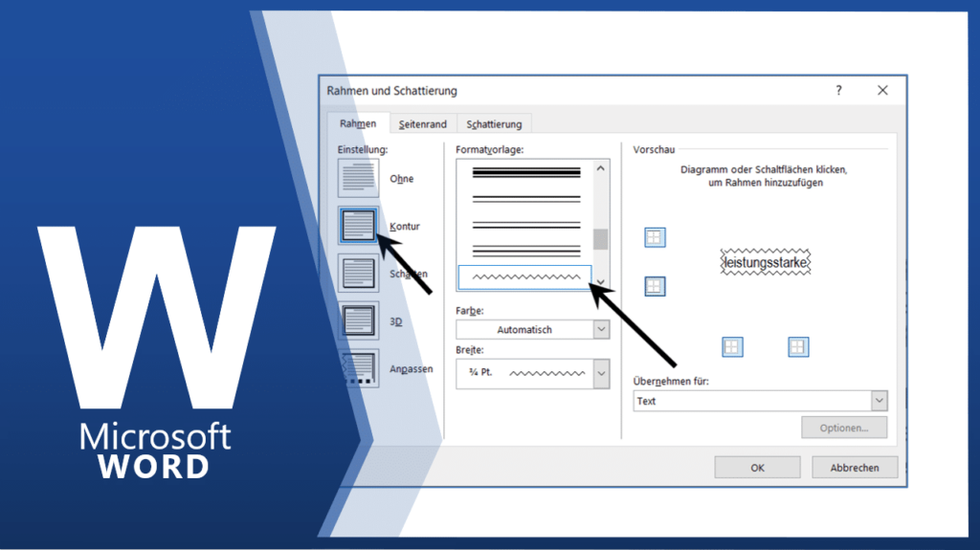
Task: Click the Ohne label
Action: pos(402,179)
